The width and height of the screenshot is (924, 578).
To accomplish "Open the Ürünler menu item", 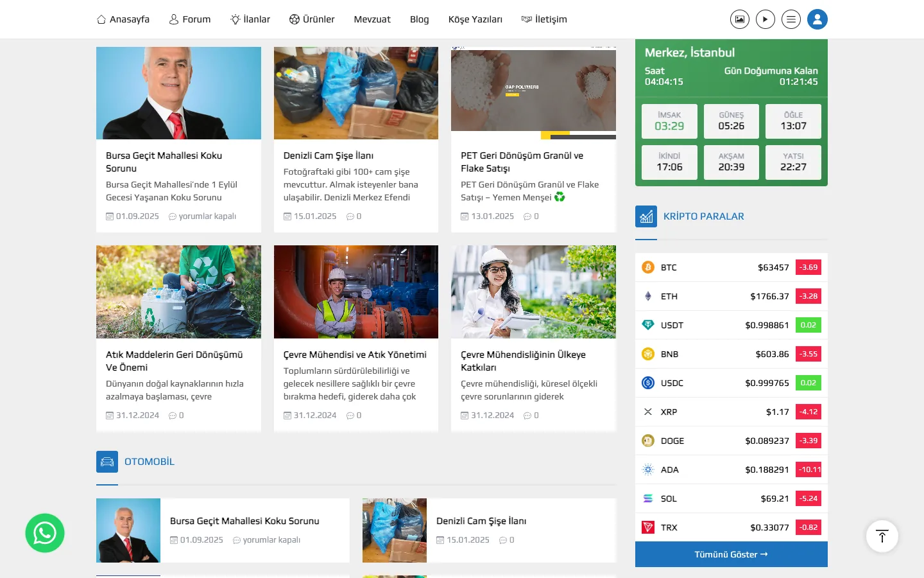I will click(312, 19).
